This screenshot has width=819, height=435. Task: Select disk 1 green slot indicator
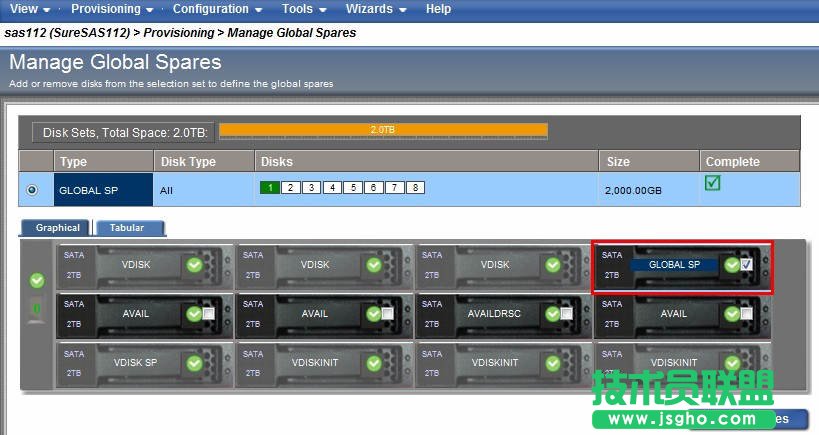point(269,187)
